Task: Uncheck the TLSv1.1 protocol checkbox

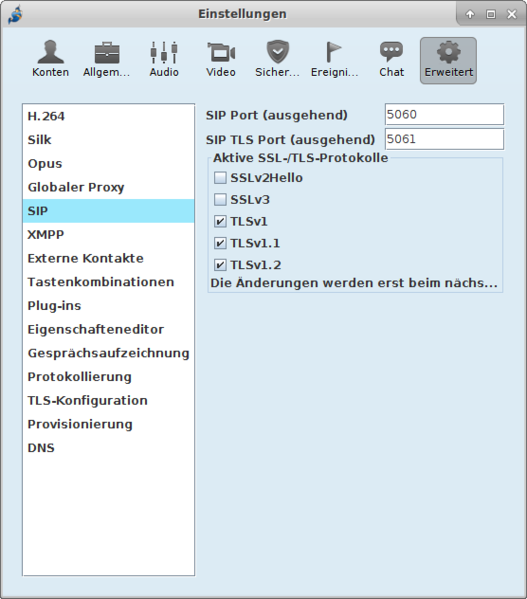Action: pos(220,243)
